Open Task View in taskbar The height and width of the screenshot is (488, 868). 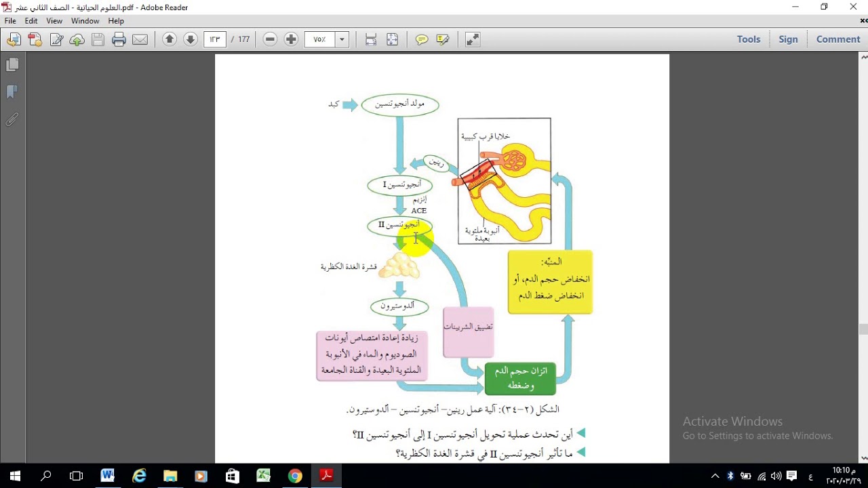[77, 476]
